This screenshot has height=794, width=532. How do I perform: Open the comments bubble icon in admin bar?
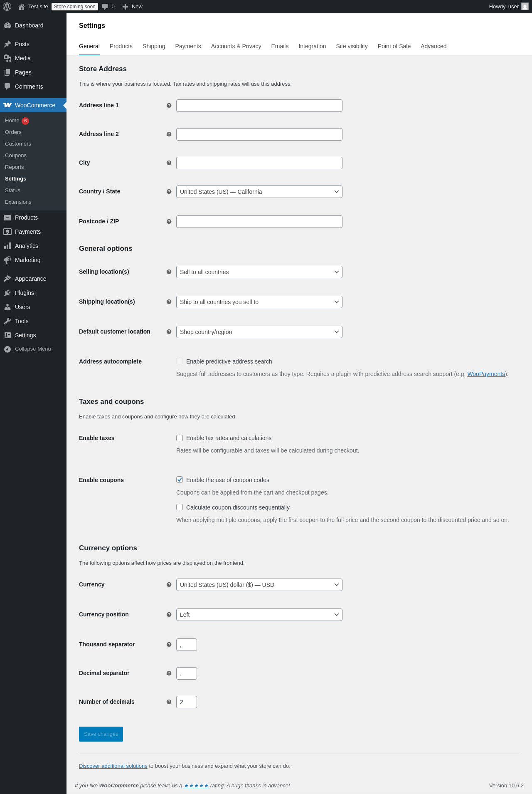pyautogui.click(x=105, y=7)
